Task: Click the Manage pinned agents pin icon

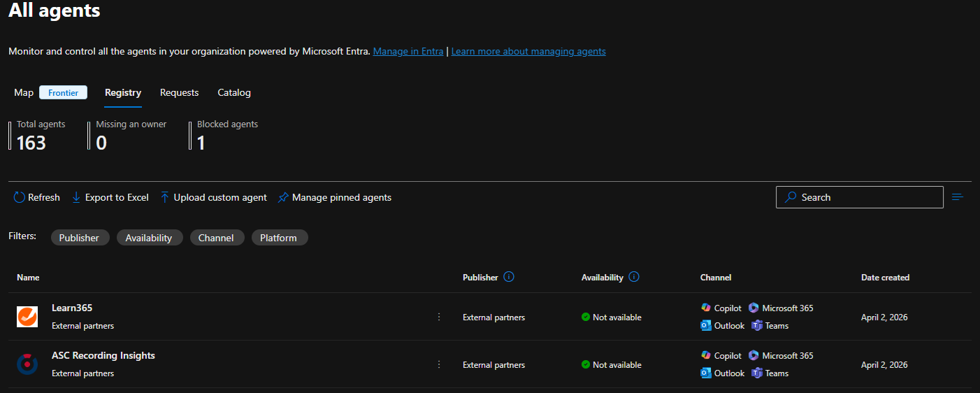Action: pyautogui.click(x=283, y=198)
